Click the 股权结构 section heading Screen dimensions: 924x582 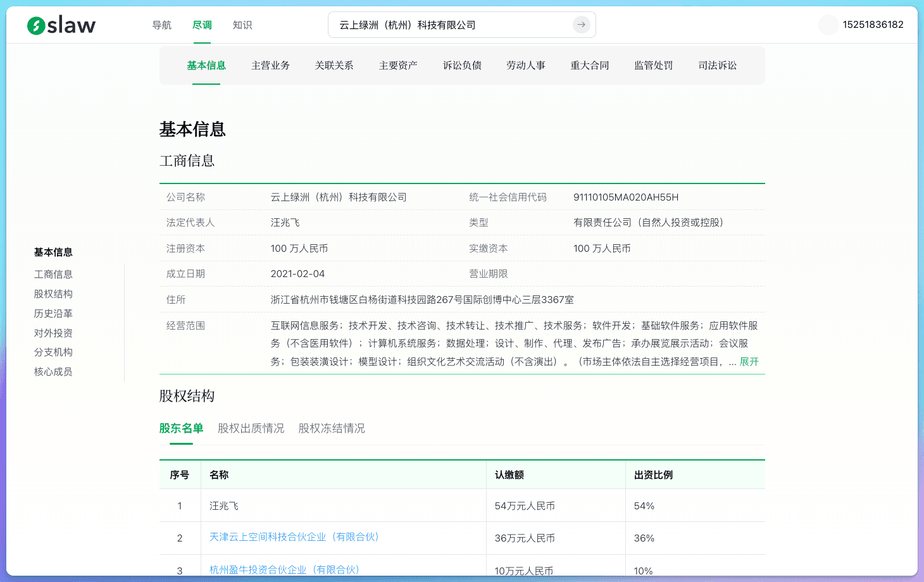click(x=187, y=396)
